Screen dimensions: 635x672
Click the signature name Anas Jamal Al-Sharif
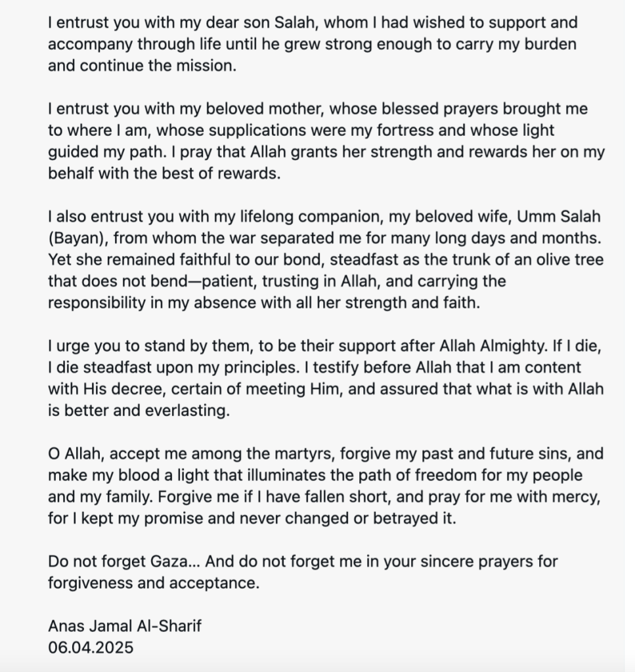(125, 625)
